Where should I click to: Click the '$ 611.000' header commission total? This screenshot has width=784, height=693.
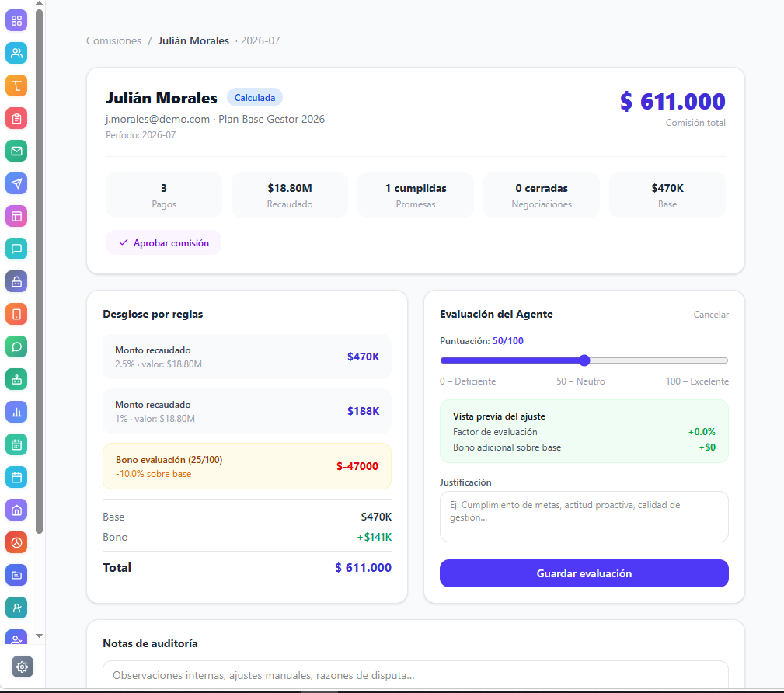pyautogui.click(x=673, y=102)
